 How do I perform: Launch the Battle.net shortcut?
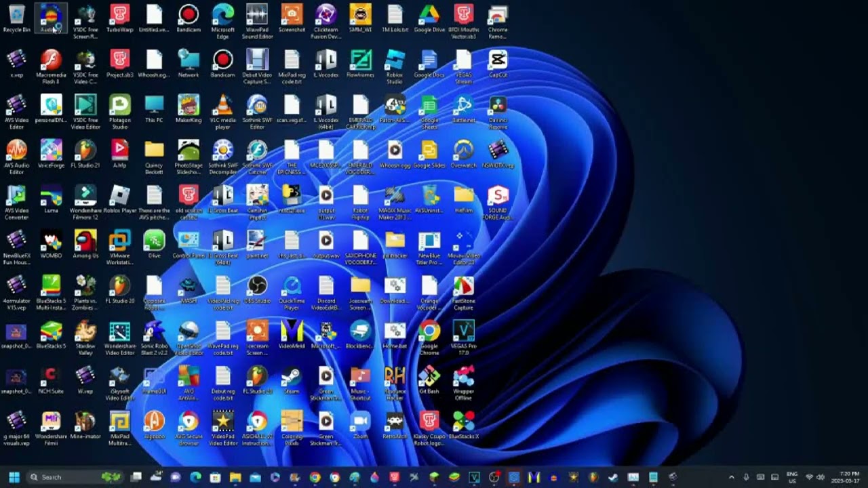click(464, 108)
